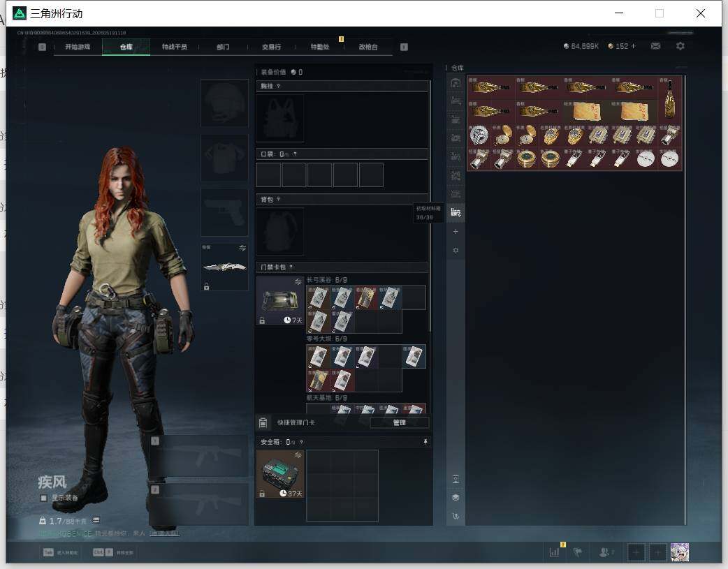728x569 pixels.
Task: Show help for 胸挂 question mark
Action: 278,87
